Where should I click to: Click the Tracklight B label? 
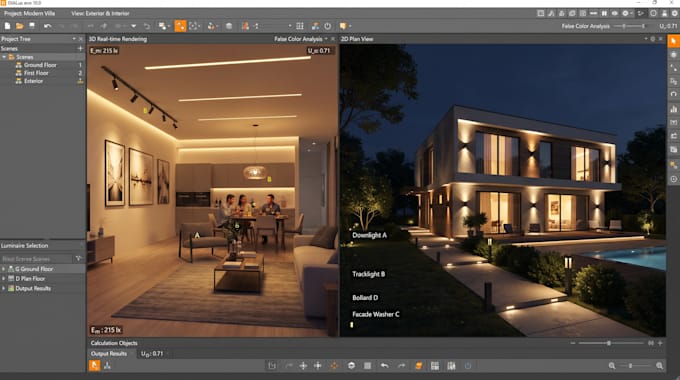click(x=369, y=274)
